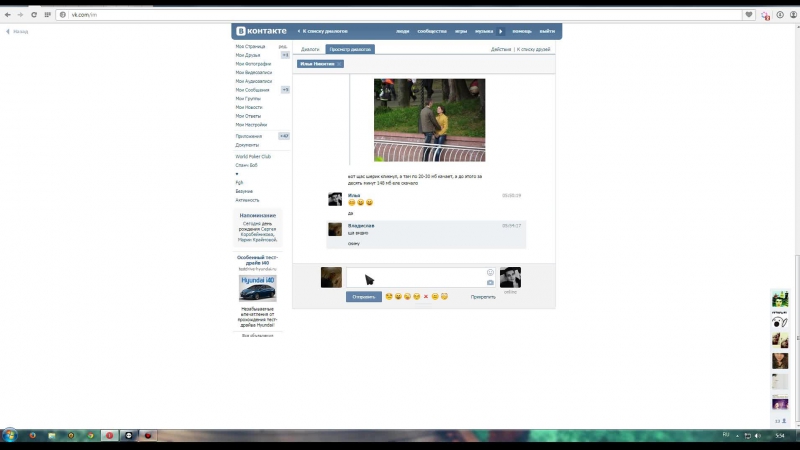Viewport: 800px width, 450px height.
Task: Insert the first recent emoji next to Отправить
Action: coord(389,296)
